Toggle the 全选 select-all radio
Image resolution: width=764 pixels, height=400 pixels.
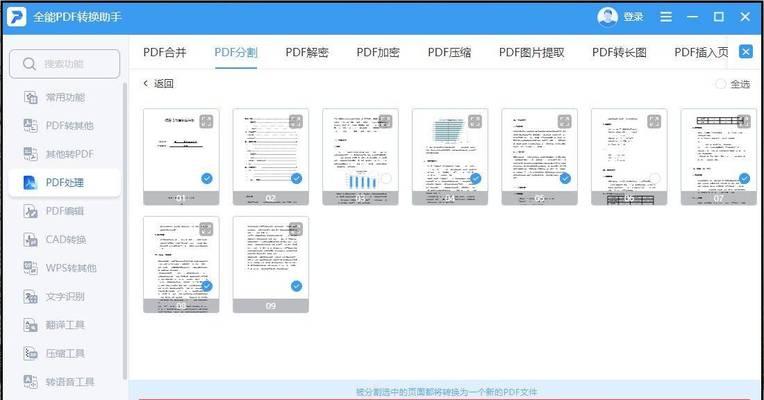(720, 84)
